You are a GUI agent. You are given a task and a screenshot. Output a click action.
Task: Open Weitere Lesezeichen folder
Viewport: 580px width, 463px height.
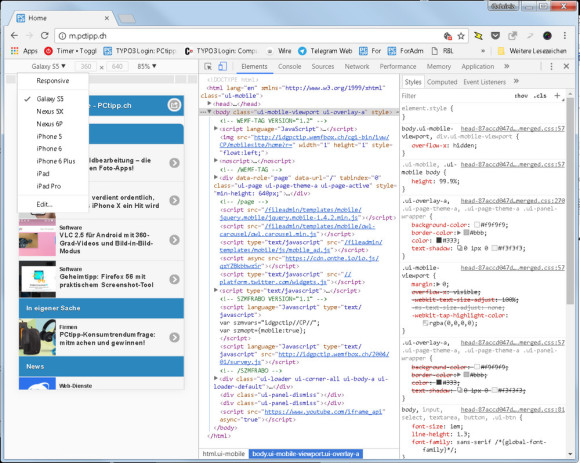pos(532,51)
